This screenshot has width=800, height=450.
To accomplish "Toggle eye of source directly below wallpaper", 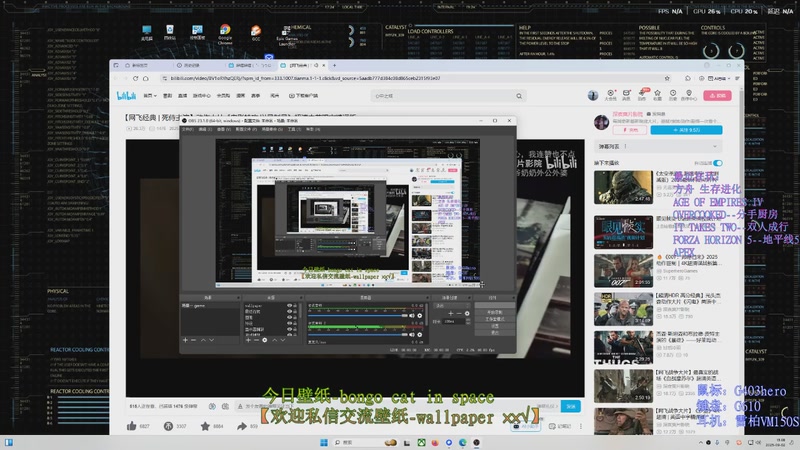I will click(289, 311).
